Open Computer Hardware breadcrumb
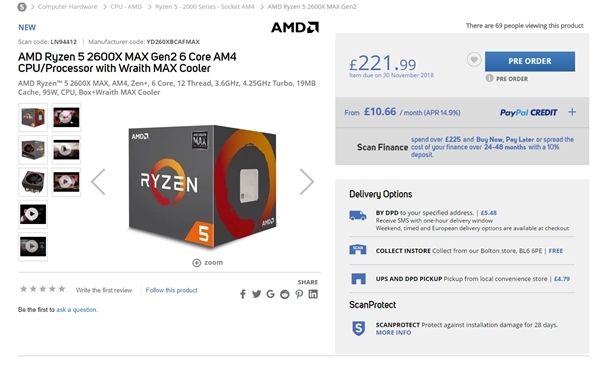 click(x=67, y=7)
